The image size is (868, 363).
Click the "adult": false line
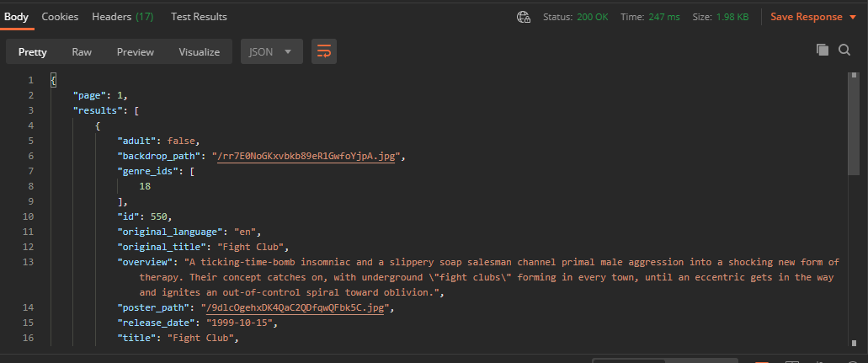(158, 141)
